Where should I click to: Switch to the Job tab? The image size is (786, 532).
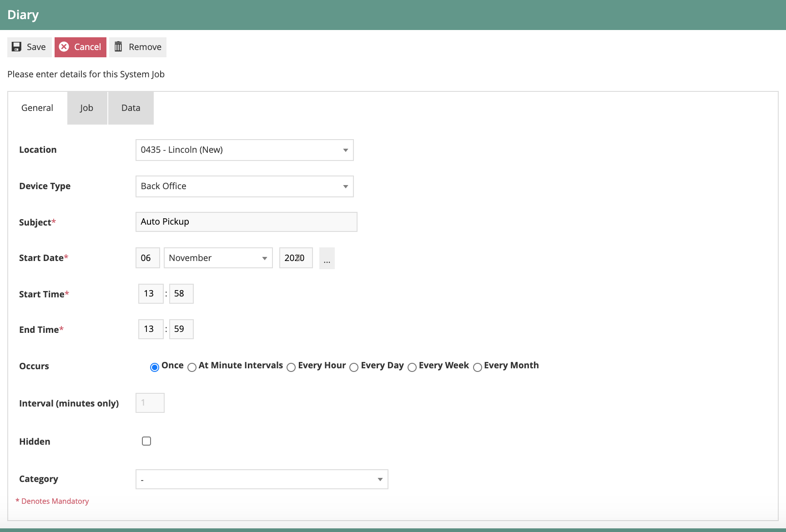(x=87, y=108)
